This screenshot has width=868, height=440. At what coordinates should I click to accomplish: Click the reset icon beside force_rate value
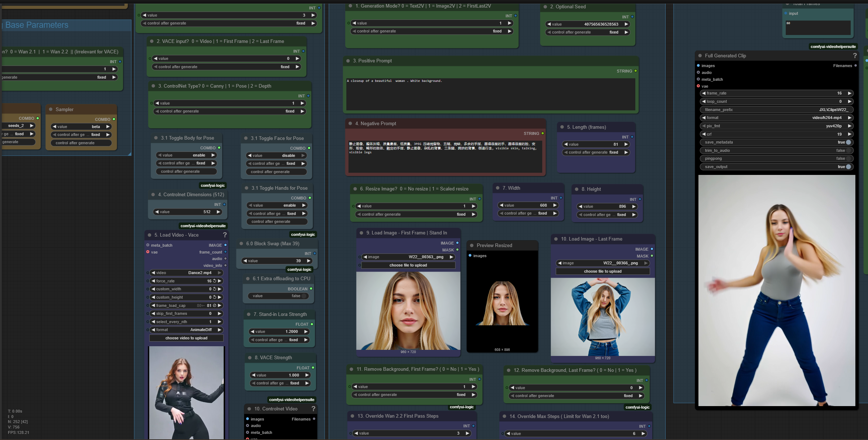214,281
